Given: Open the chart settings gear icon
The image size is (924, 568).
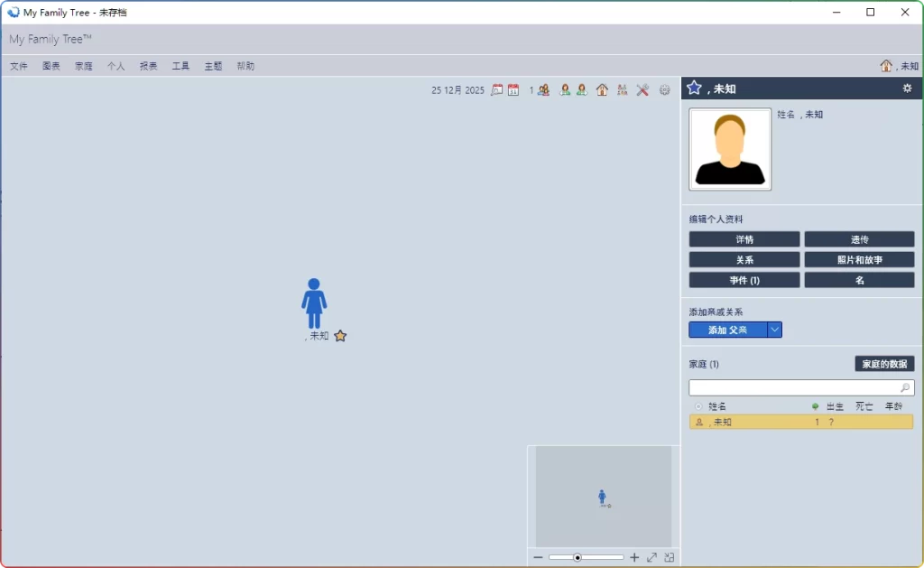Looking at the screenshot, I should click(664, 90).
